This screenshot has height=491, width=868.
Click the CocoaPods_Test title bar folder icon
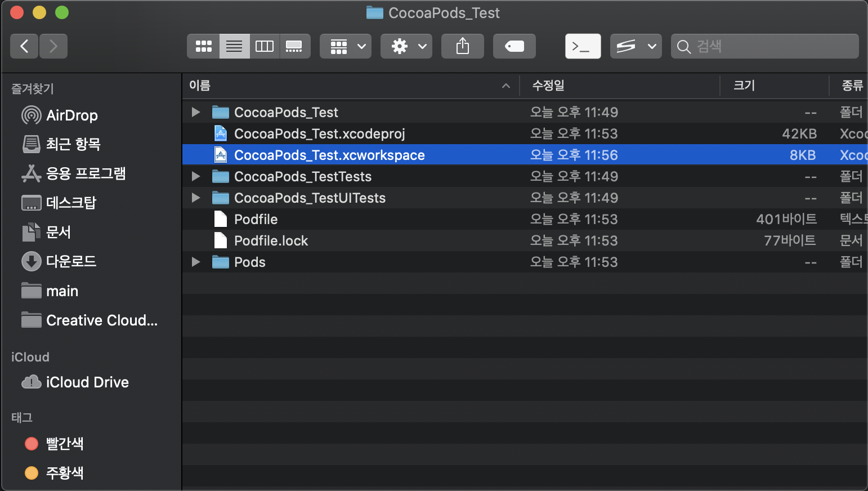click(x=374, y=12)
